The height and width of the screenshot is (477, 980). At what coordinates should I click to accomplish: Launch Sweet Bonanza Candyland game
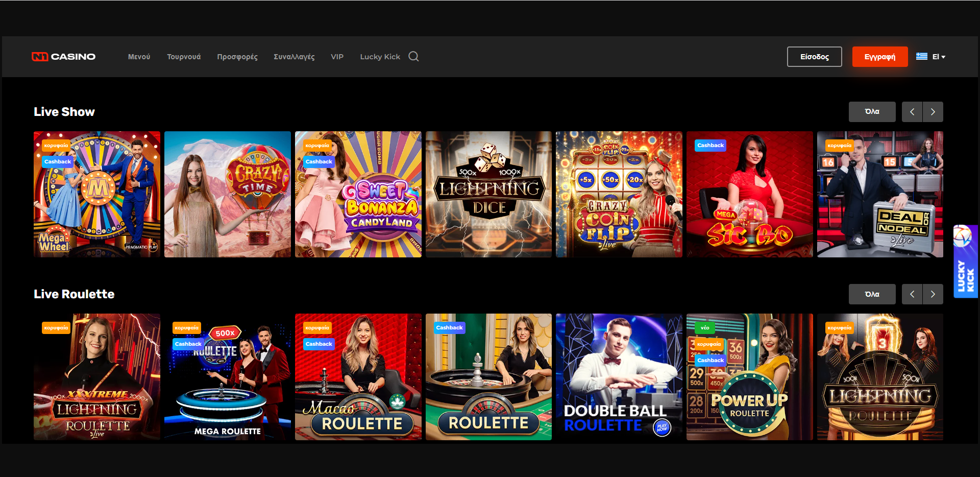pyautogui.click(x=358, y=194)
